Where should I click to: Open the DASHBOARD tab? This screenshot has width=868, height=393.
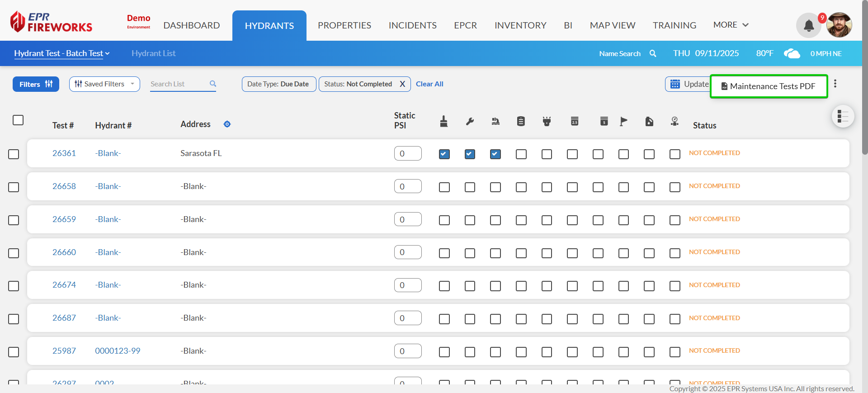tap(192, 25)
